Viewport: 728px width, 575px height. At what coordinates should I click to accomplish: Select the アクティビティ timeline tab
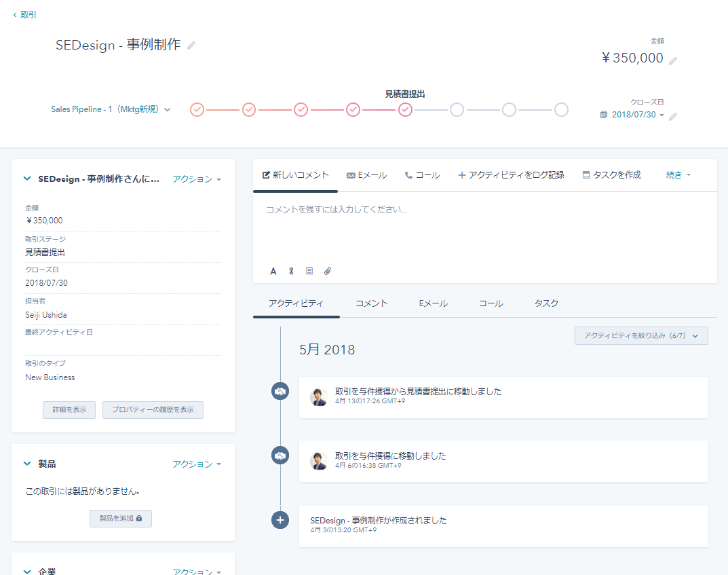point(296,303)
